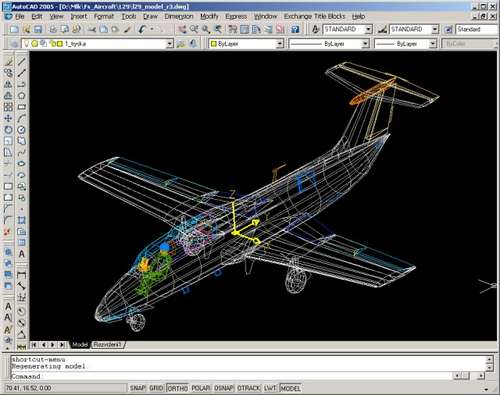Open the STANDARD text style dropdown
500x395 pixels.
tap(347, 29)
